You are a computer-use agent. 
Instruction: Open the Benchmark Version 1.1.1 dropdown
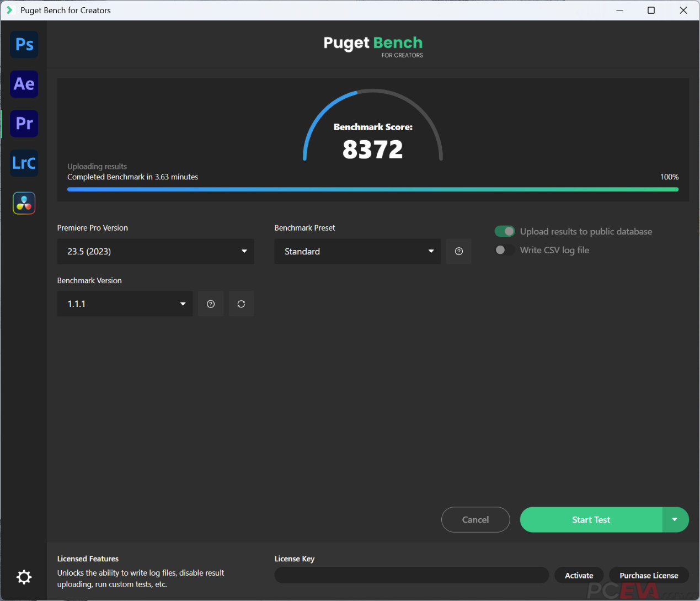coord(125,304)
